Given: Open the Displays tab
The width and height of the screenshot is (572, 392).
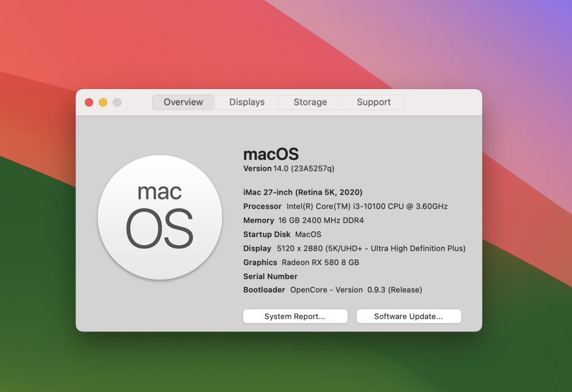Looking at the screenshot, I should pyautogui.click(x=247, y=102).
